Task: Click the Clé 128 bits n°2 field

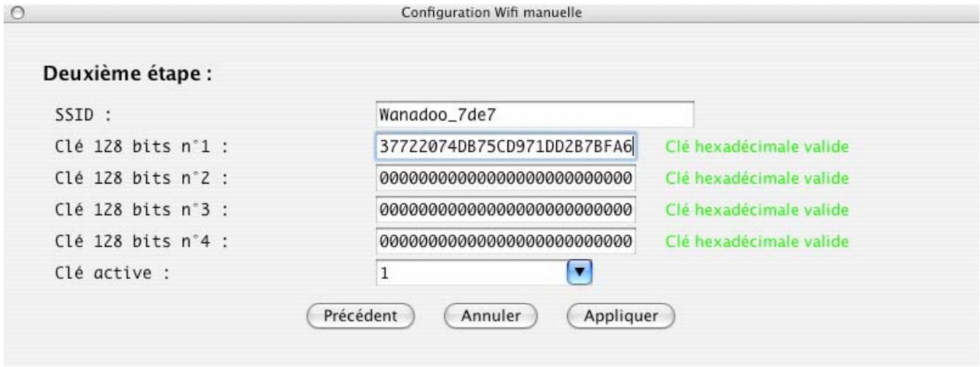Action: click(505, 178)
